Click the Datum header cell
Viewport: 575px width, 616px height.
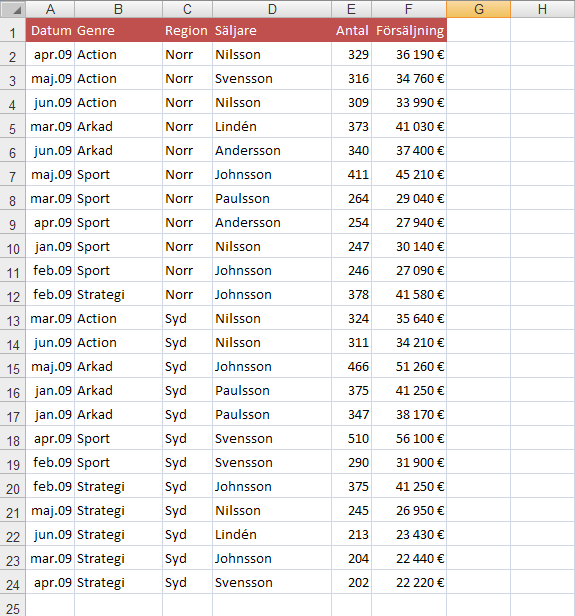pyautogui.click(x=50, y=30)
